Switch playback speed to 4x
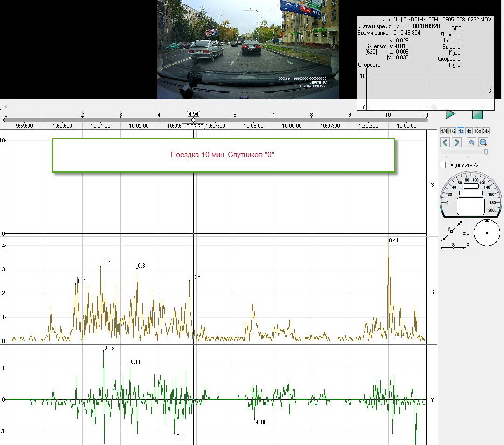Viewport: 504px width, 445px height. pos(469,131)
